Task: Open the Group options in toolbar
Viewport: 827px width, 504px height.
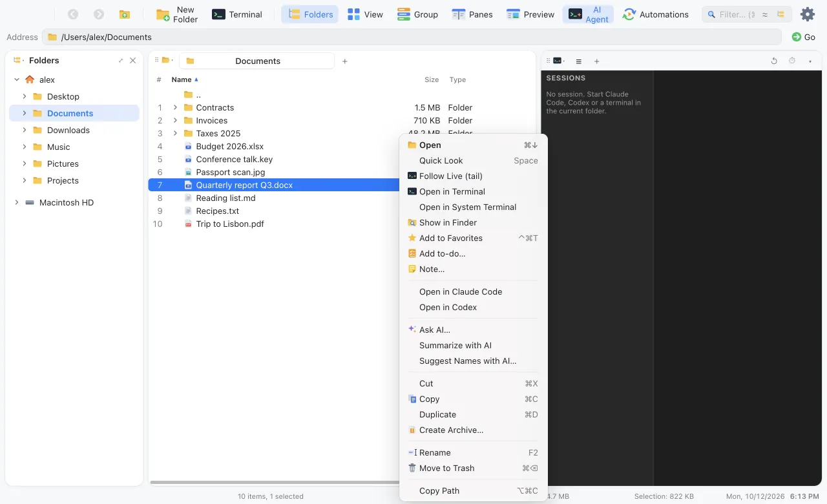Action: coord(417,14)
